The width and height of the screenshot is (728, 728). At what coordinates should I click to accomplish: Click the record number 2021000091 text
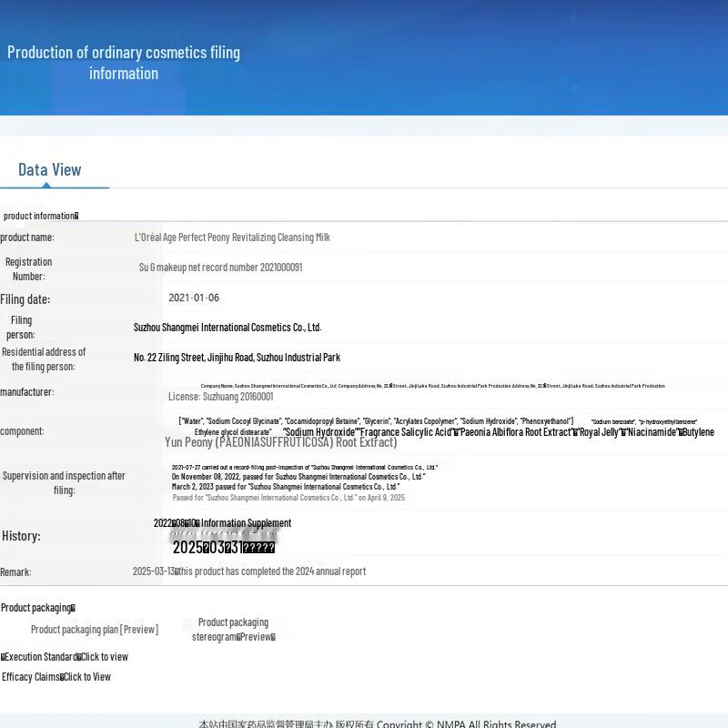[x=220, y=268]
